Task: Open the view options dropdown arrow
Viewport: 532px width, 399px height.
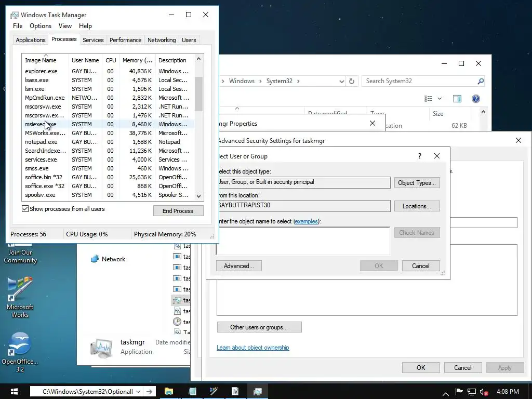Action: pos(440,99)
